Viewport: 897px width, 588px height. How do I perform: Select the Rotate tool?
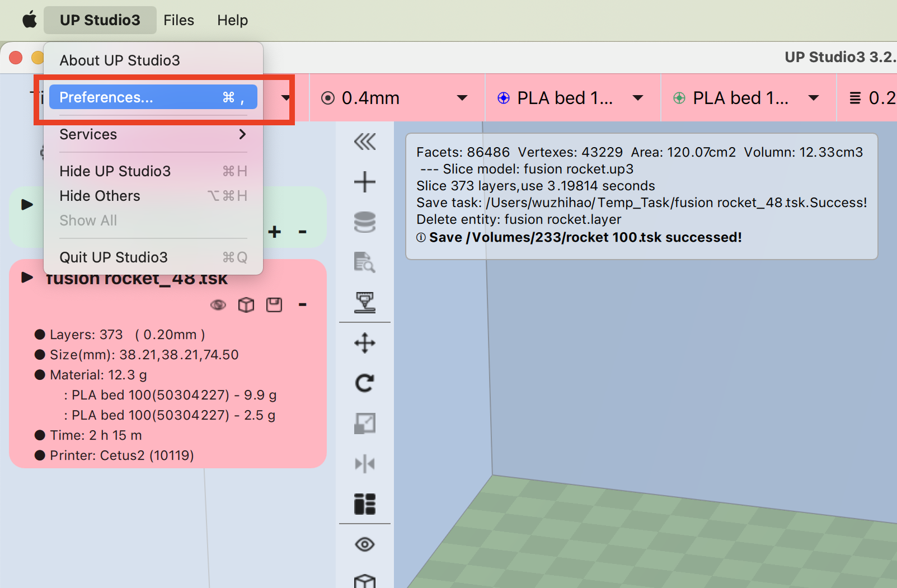pos(365,383)
